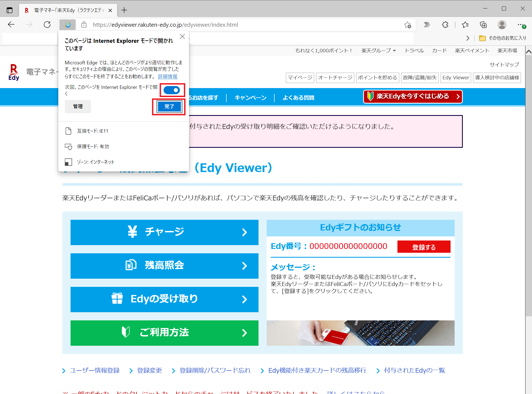Click the gray arrow extension icon in toolbar

(x=427, y=25)
